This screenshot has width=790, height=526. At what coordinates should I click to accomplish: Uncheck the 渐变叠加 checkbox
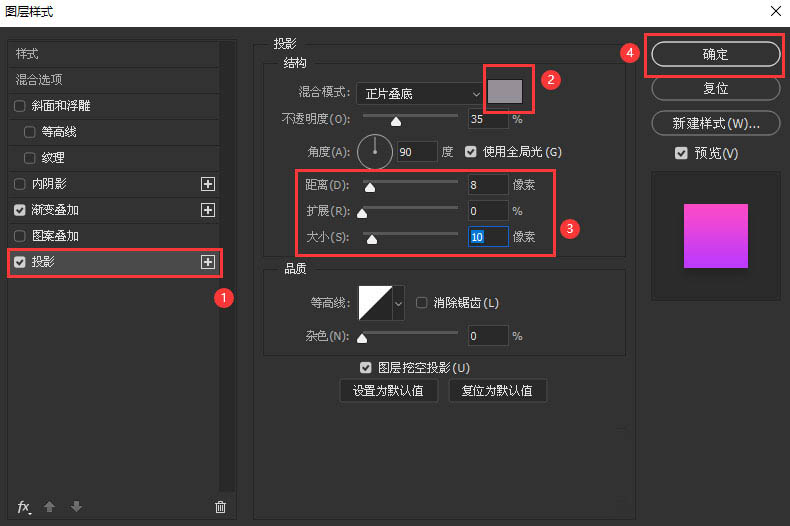click(20, 210)
